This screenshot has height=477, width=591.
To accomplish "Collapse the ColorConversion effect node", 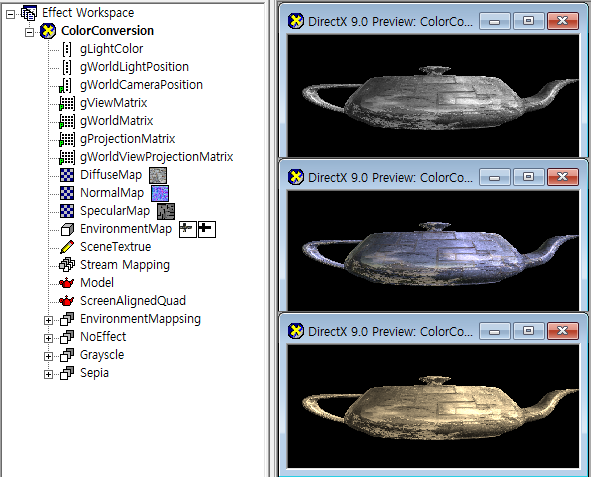I will click(29, 33).
